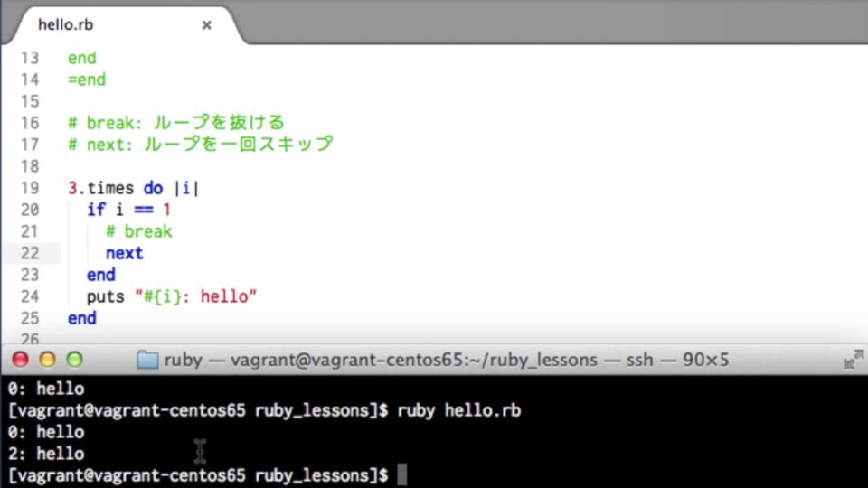Click the yellow minimize button of terminal

click(48, 360)
